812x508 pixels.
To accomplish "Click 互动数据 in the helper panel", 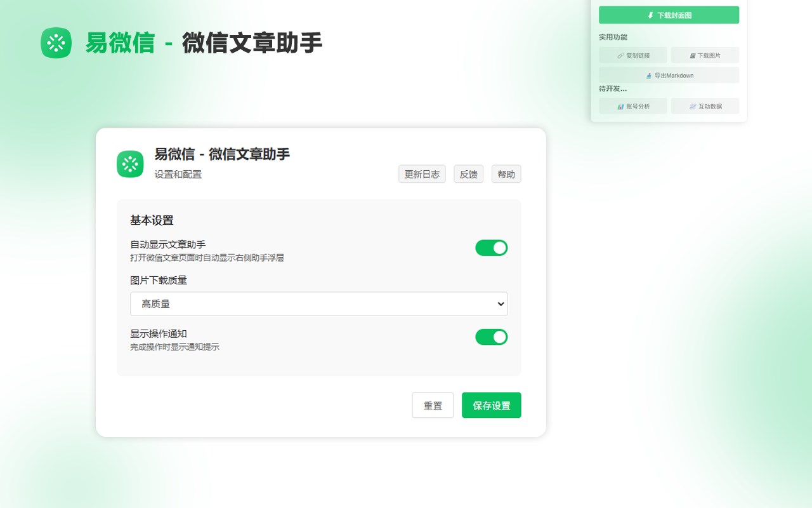I will 705,106.
